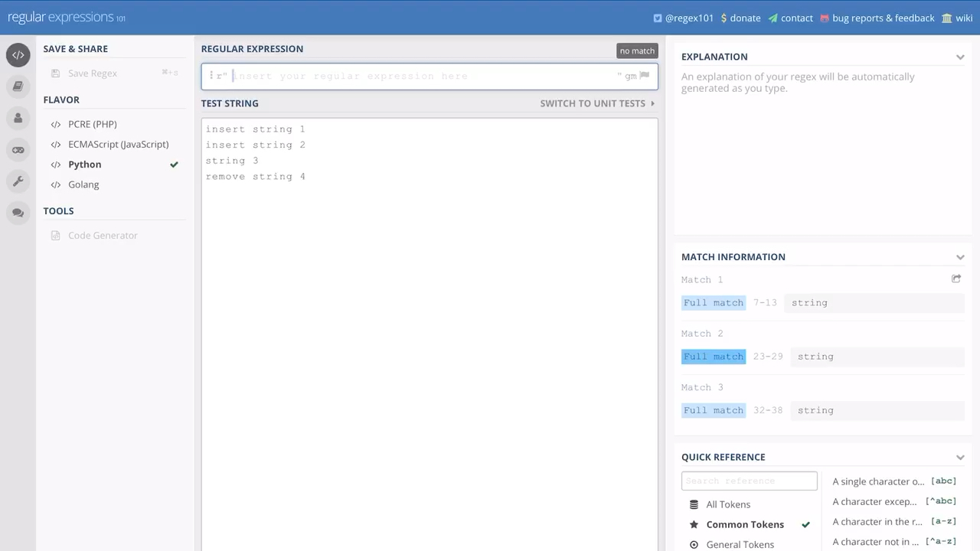Collapse the Explanation panel

tap(960, 57)
